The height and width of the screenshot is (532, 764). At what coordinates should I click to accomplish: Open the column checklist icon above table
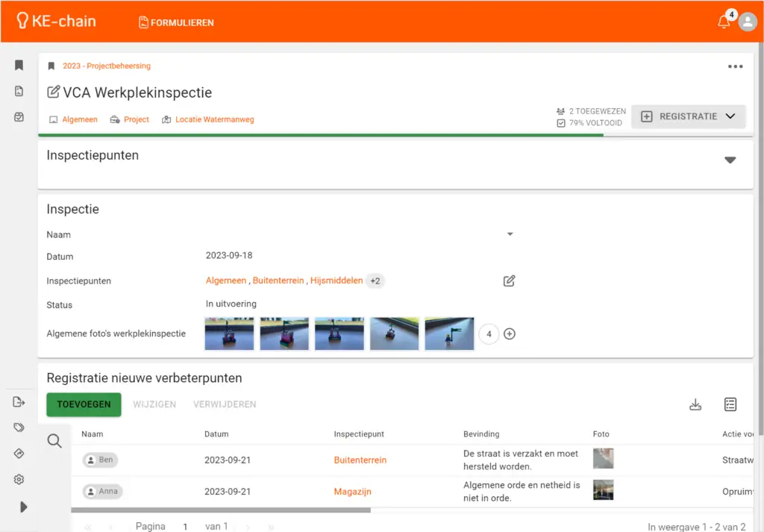tap(730, 404)
